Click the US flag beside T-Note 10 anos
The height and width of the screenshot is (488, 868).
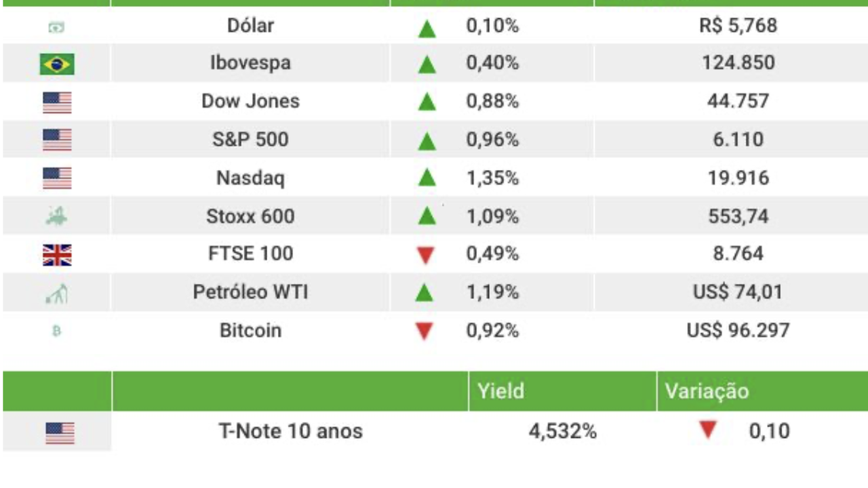(60, 432)
